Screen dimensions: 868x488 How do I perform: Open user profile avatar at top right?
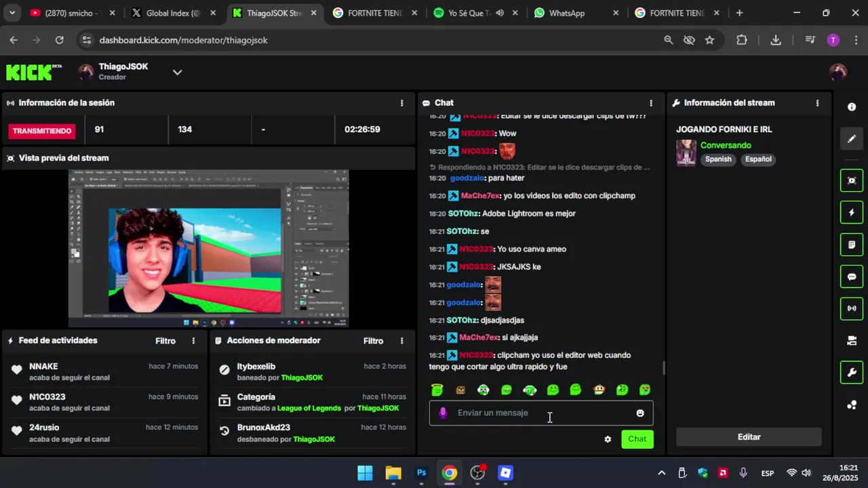(838, 72)
